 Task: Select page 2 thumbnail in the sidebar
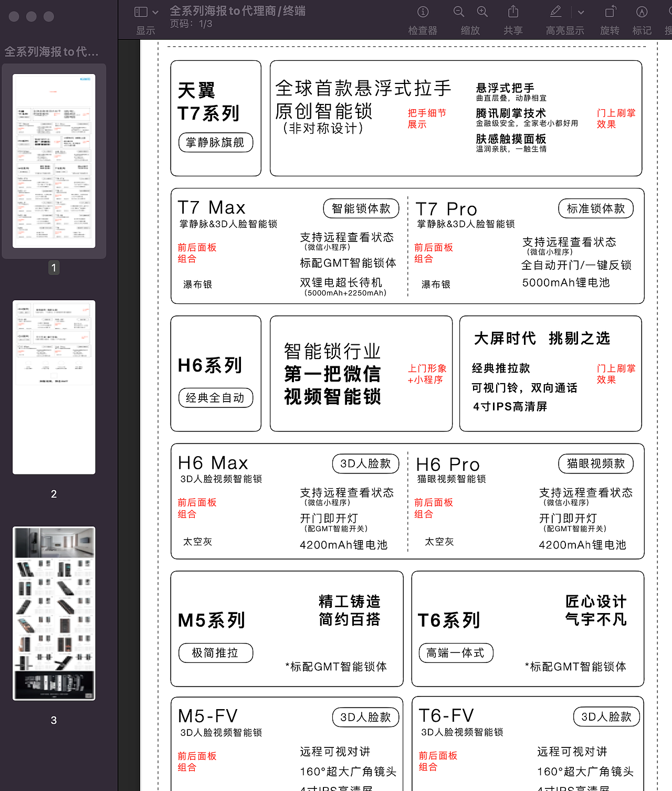(53, 387)
